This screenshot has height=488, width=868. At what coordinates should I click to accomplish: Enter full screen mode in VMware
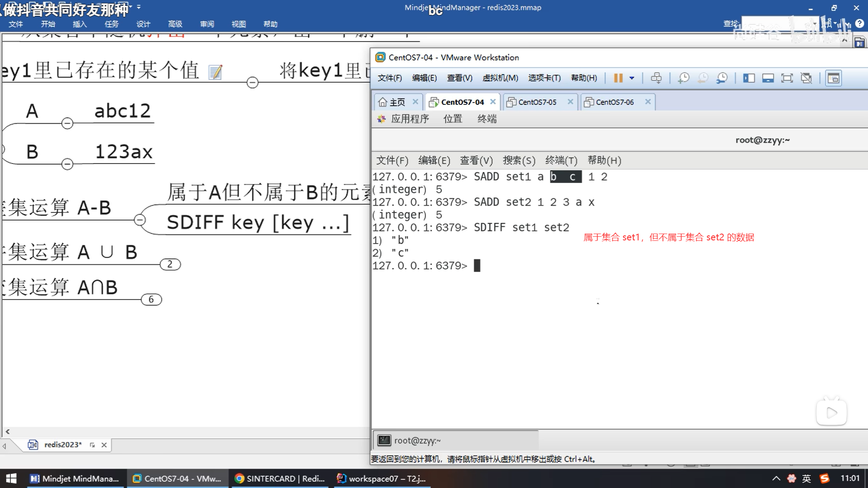(x=787, y=78)
